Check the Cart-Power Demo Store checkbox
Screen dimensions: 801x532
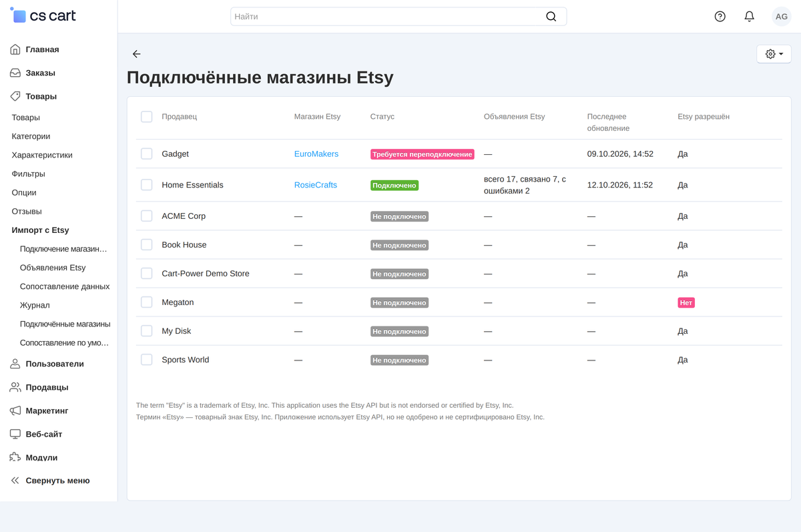(x=147, y=274)
